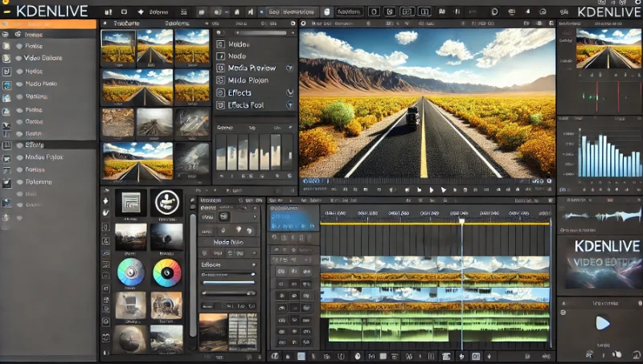This screenshot has width=643, height=364.
Task: Select the rainbow color wheel effect
Action: [166, 272]
